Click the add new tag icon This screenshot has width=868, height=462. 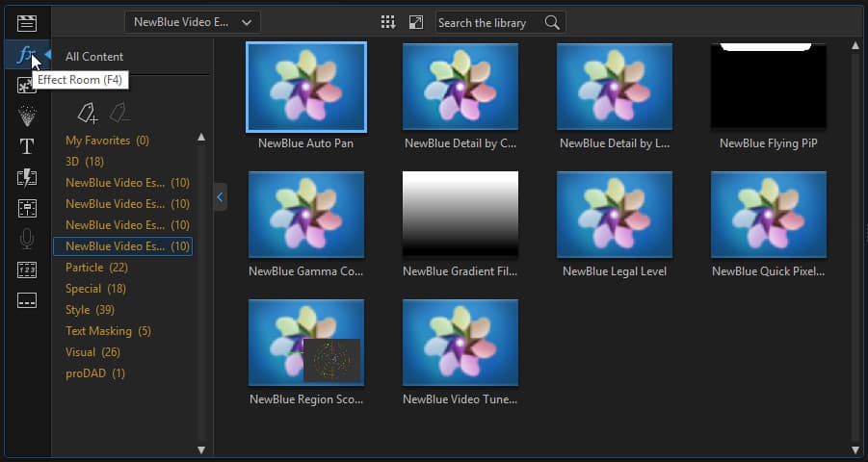[88, 113]
